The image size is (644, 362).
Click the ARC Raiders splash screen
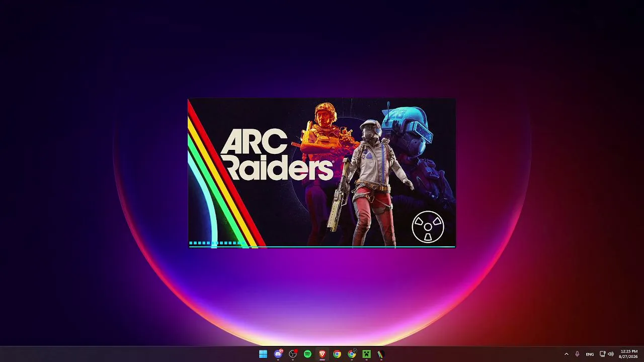(321, 173)
